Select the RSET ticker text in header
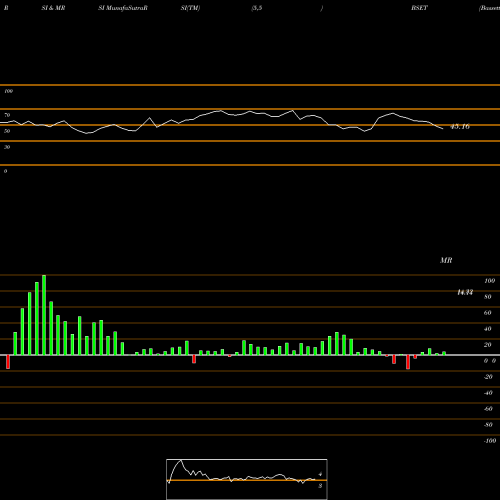 coord(419,8)
